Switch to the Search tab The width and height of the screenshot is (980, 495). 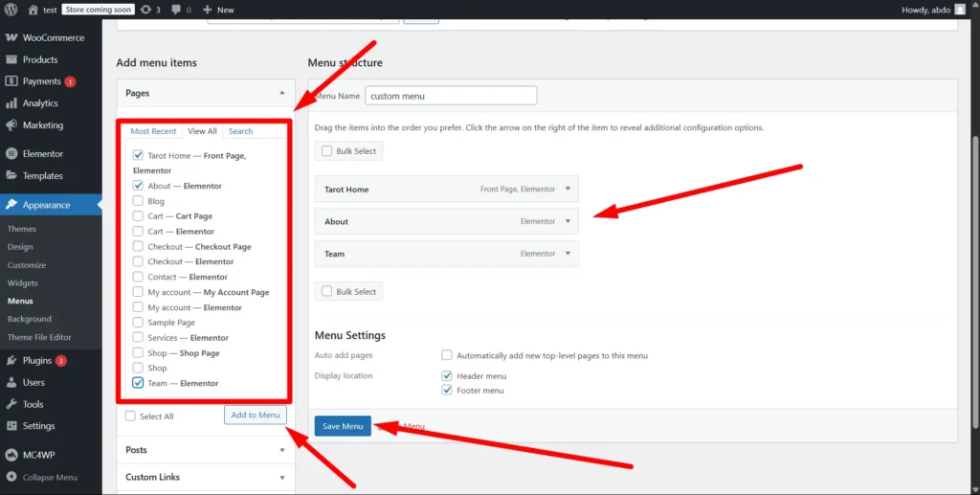click(x=240, y=131)
